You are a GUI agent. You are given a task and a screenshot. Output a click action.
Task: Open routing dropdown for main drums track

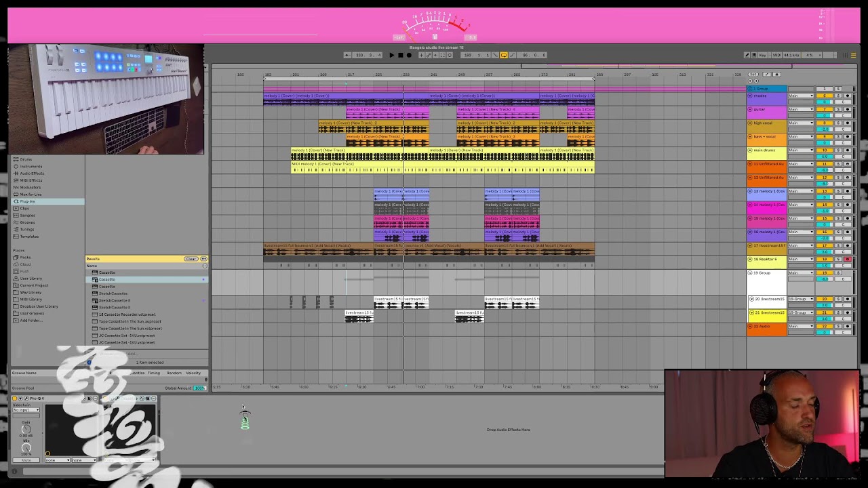(801, 150)
